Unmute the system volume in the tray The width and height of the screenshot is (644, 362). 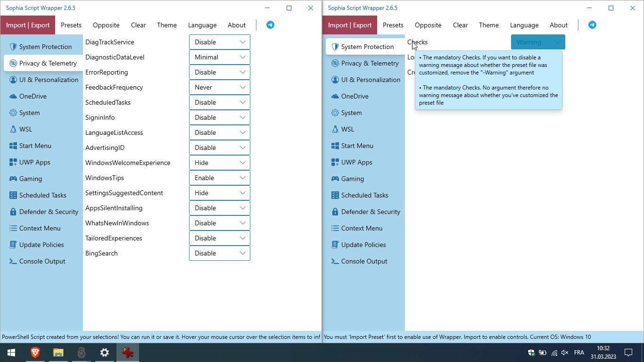[x=564, y=352]
